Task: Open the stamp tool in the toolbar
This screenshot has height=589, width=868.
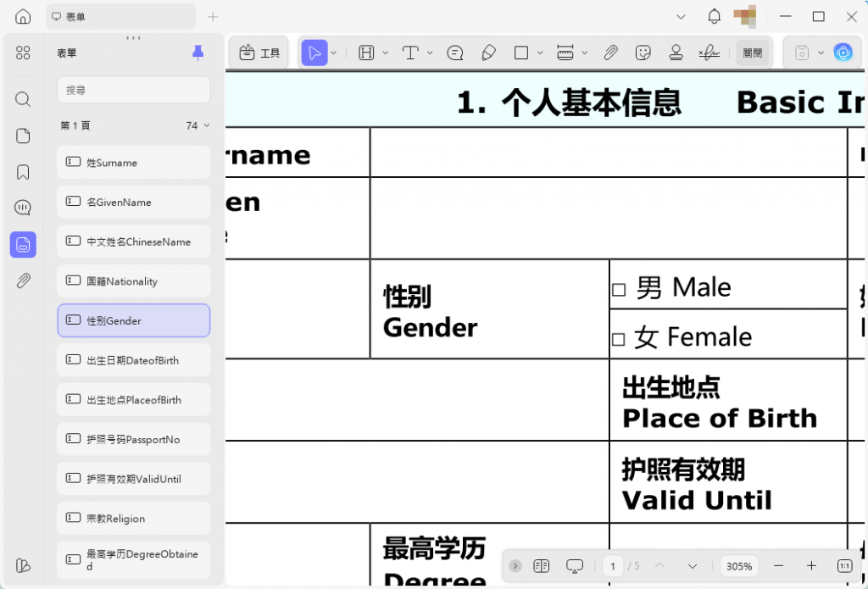Action: 676,53
